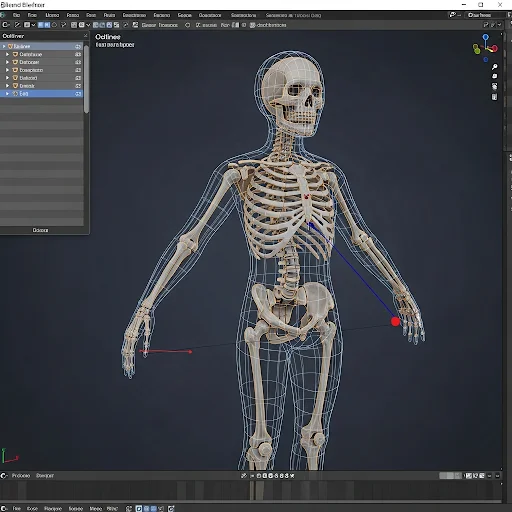Viewport: 512px width, 512px height.
Task: Click the red X axis gizmo ball
Action: pos(495,49)
